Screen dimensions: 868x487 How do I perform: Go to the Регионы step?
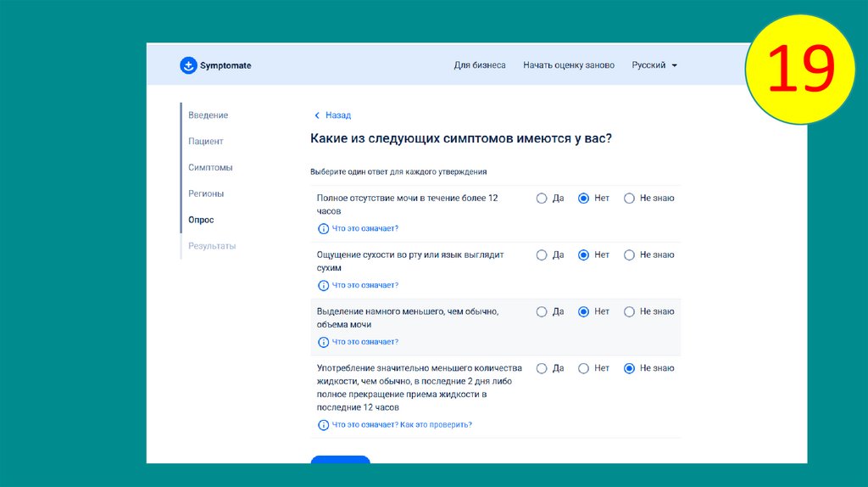click(x=206, y=193)
